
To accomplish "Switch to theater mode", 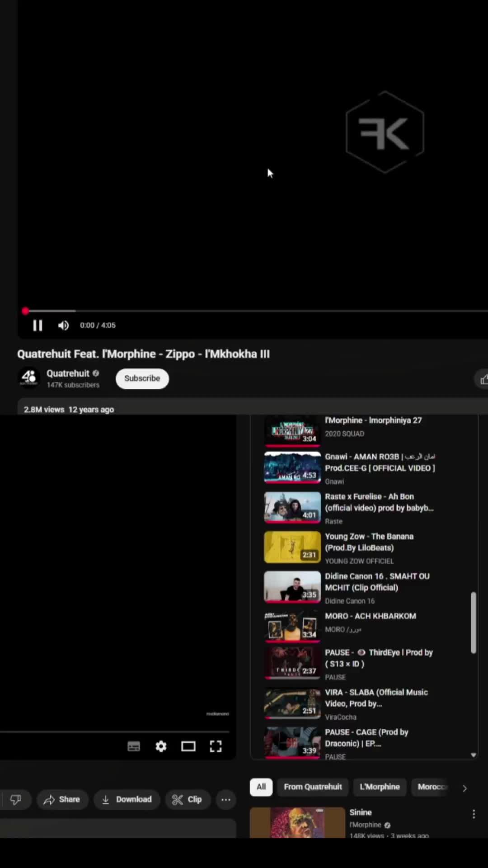I will (x=188, y=746).
